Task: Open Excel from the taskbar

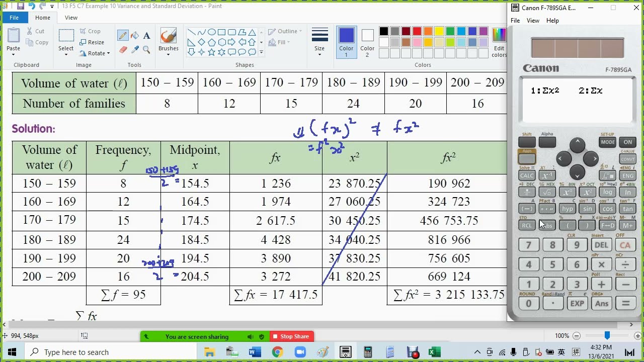Action: click(435, 352)
